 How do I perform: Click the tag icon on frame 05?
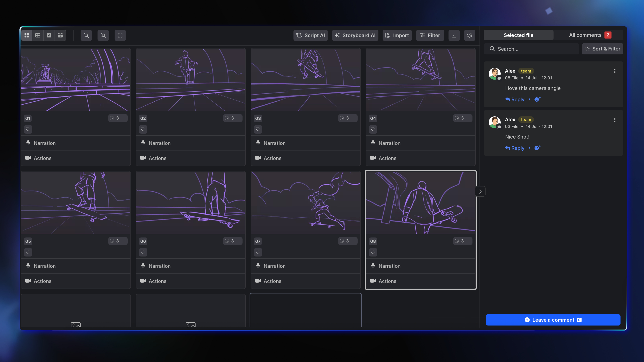[x=28, y=252]
